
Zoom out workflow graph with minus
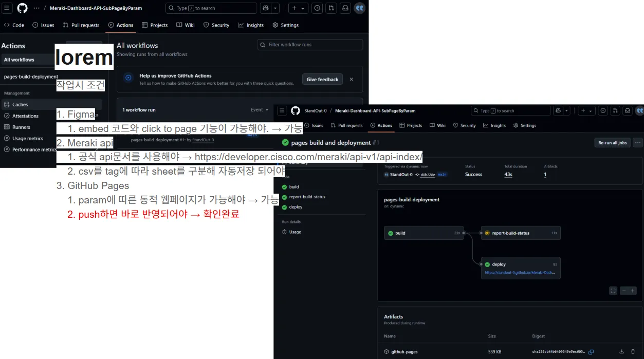[x=624, y=291]
